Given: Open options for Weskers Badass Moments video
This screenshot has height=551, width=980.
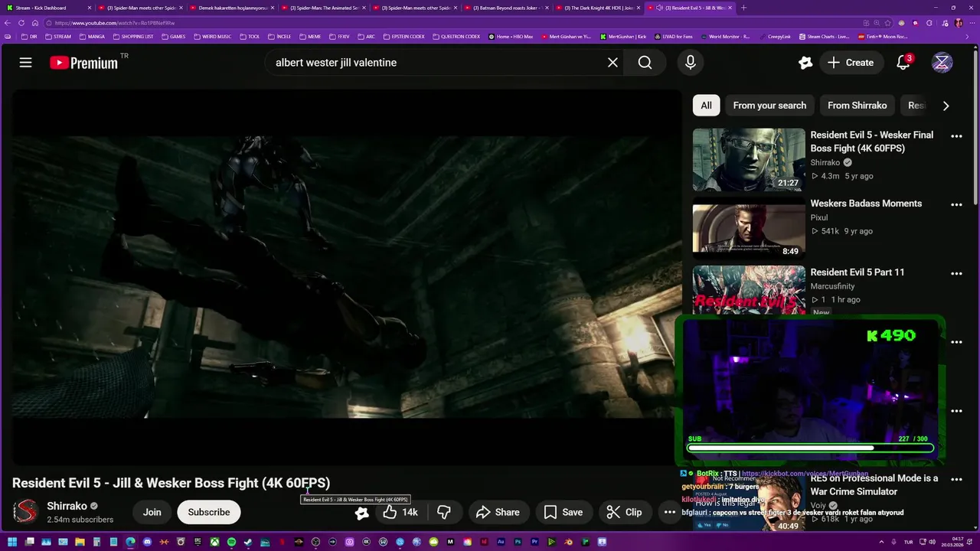Looking at the screenshot, I should (956, 205).
